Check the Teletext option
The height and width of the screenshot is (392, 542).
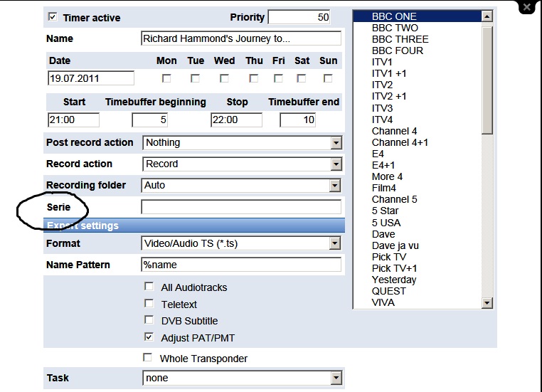(149, 304)
